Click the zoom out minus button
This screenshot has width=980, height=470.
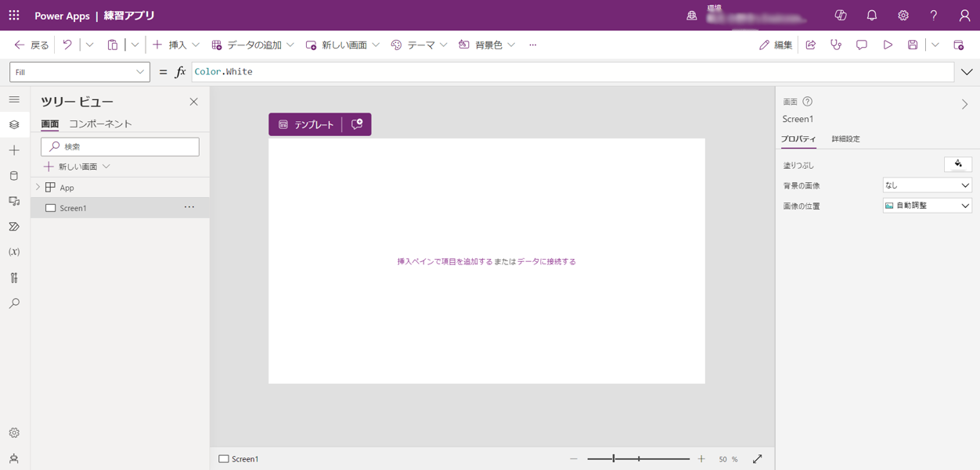574,459
